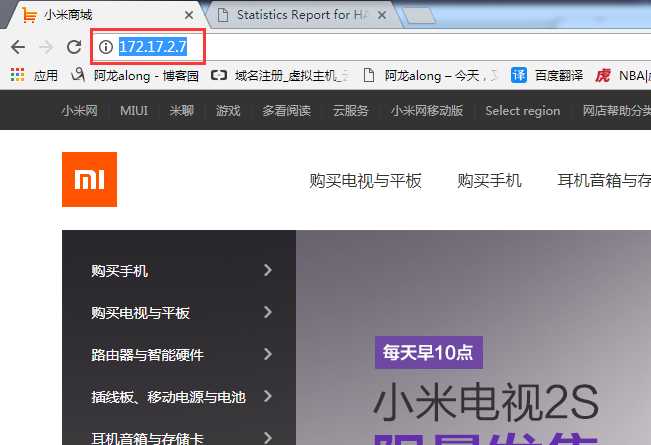Open 购买手机 in header navigation
Screen dimensions: 651x445
489,181
